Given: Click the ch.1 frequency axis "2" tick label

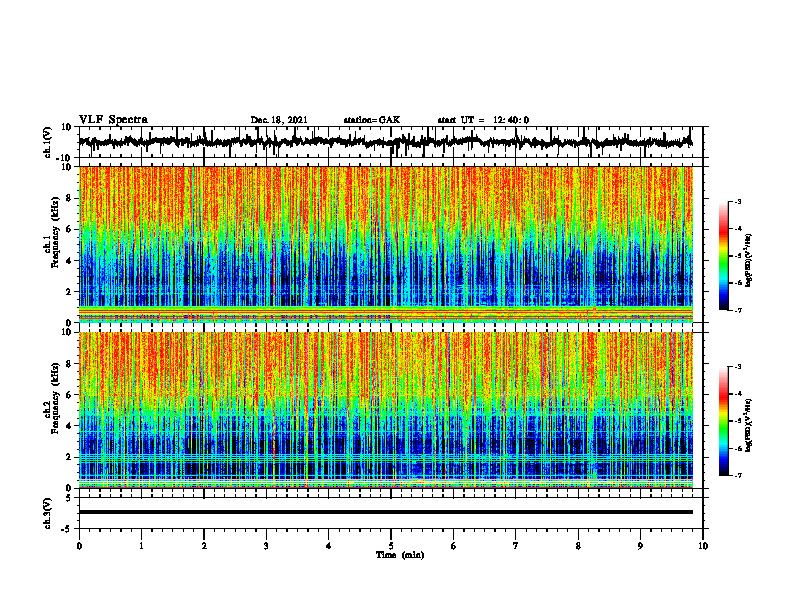Looking at the screenshot, I should tap(69, 292).
